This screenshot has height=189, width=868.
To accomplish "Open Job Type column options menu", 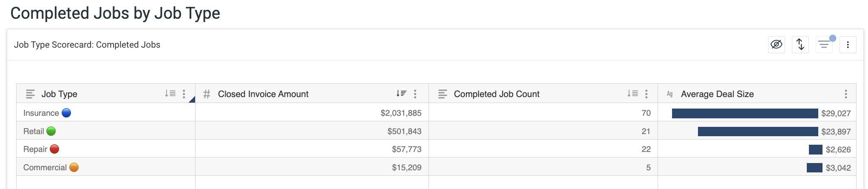I will 184,94.
